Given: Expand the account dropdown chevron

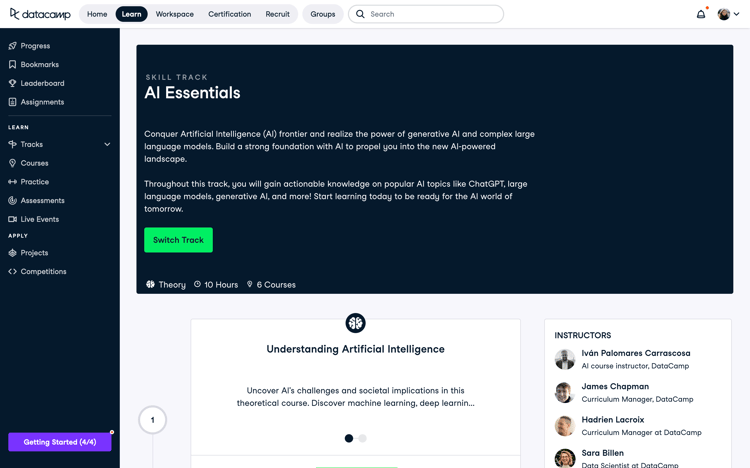Looking at the screenshot, I should (x=737, y=14).
